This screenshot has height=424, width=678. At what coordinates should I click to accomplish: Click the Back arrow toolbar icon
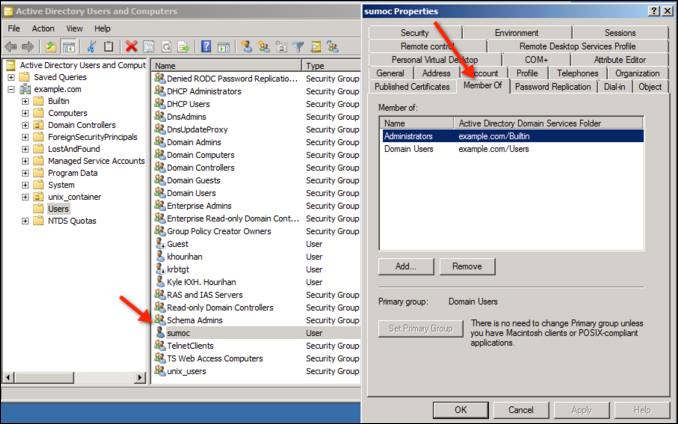(x=10, y=46)
